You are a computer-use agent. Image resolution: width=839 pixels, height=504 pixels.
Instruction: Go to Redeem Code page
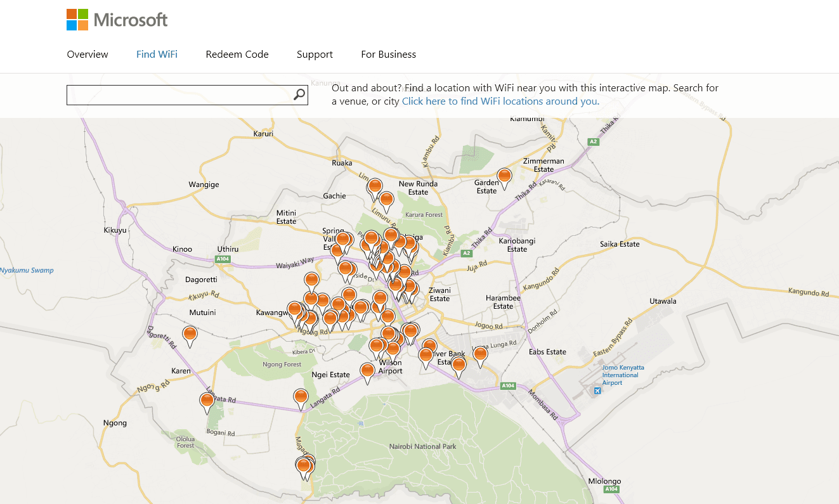(x=237, y=55)
